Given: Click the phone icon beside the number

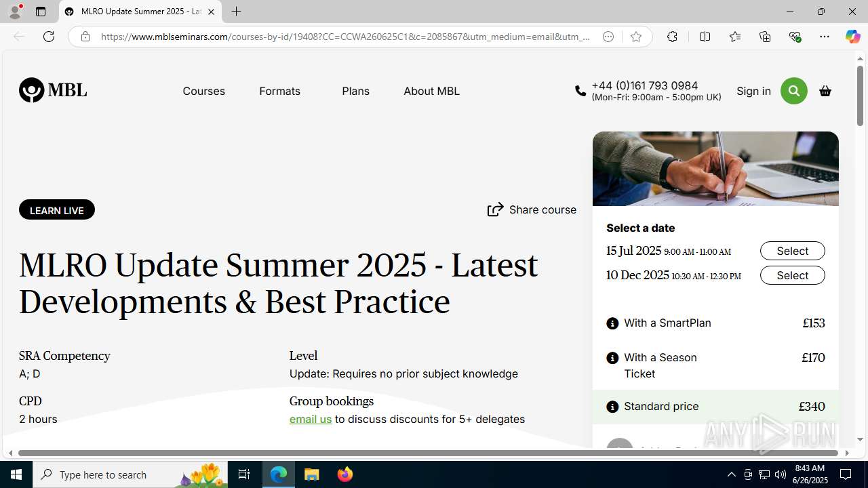Looking at the screenshot, I should pyautogui.click(x=580, y=91).
